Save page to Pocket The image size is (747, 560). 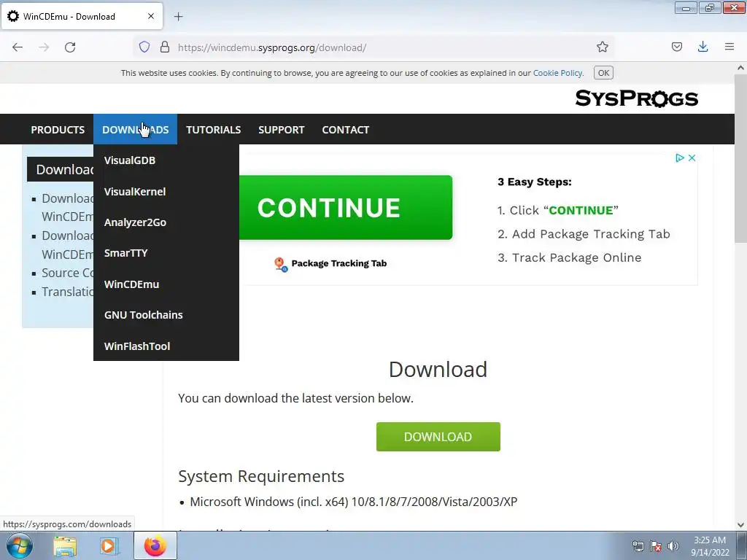(x=676, y=47)
